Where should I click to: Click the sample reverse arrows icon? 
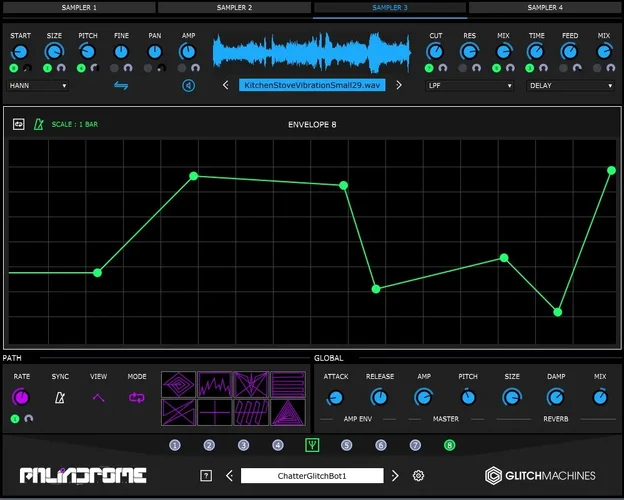121,86
